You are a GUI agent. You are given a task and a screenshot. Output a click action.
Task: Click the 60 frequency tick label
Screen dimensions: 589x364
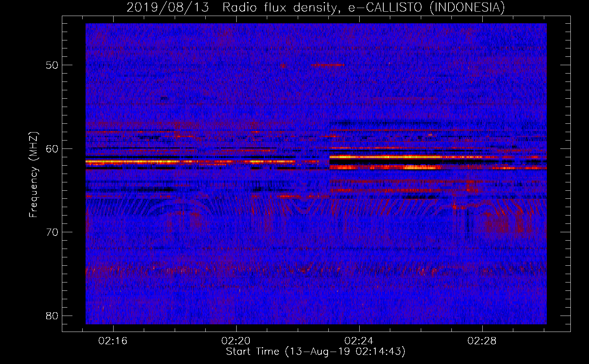(52, 149)
